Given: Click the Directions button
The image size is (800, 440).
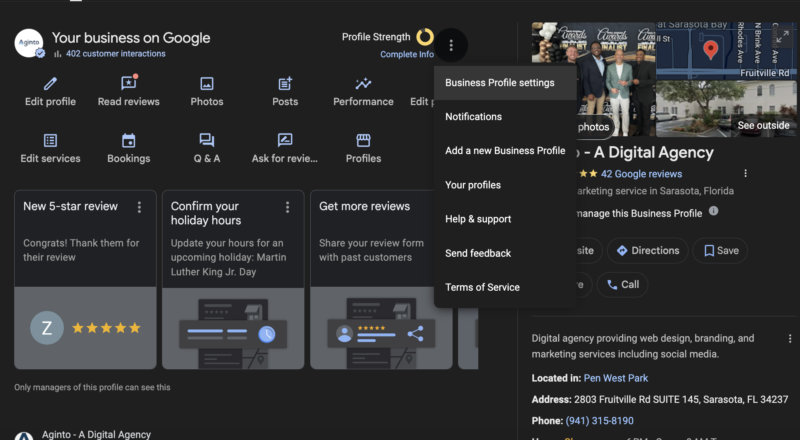Looking at the screenshot, I should (648, 251).
